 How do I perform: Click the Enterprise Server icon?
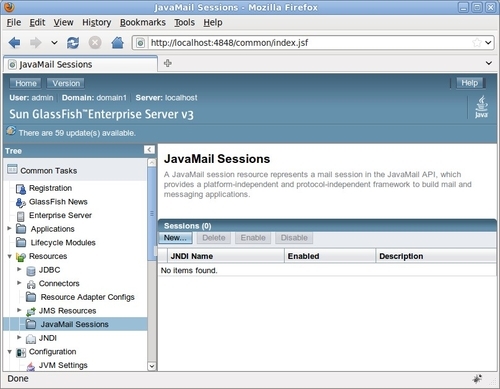click(x=21, y=216)
